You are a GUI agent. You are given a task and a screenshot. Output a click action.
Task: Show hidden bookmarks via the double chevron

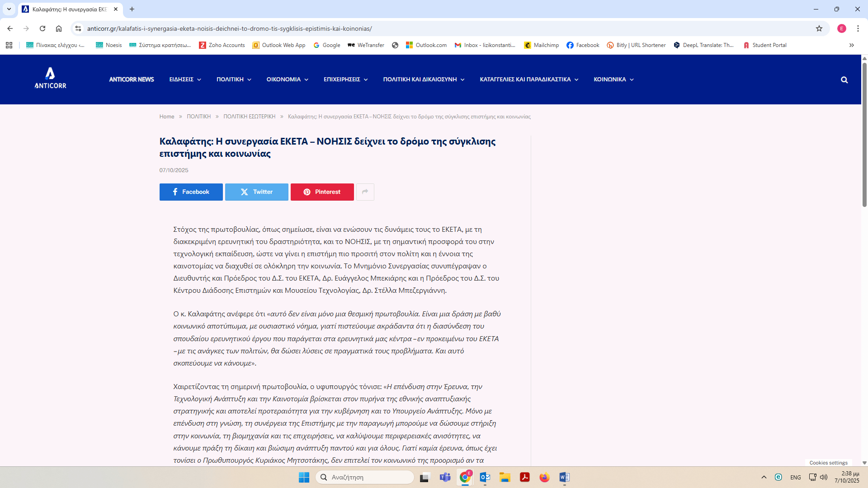[851, 45]
